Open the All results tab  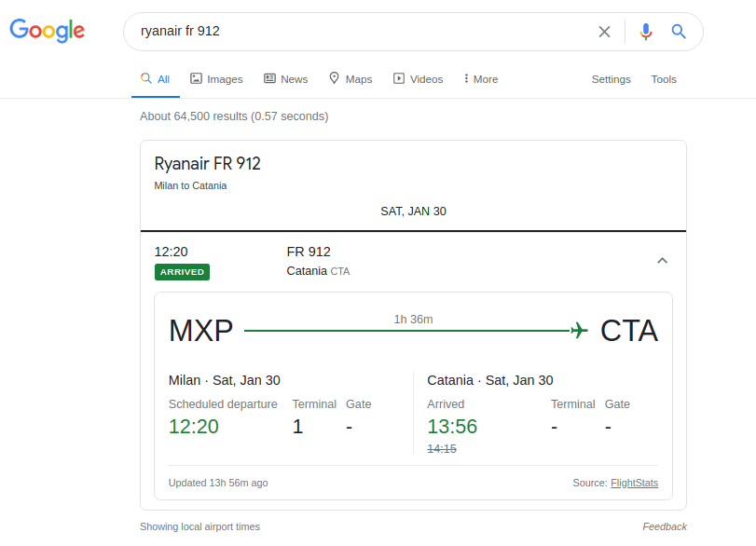tap(156, 79)
